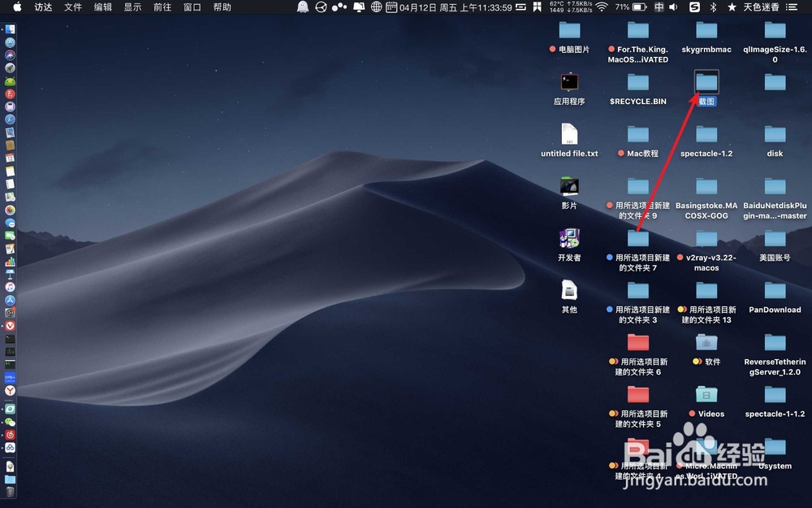Viewport: 812px width, 508px height.
Task: Open Baidu Netdisk icon in Dock
Action: coord(10,448)
